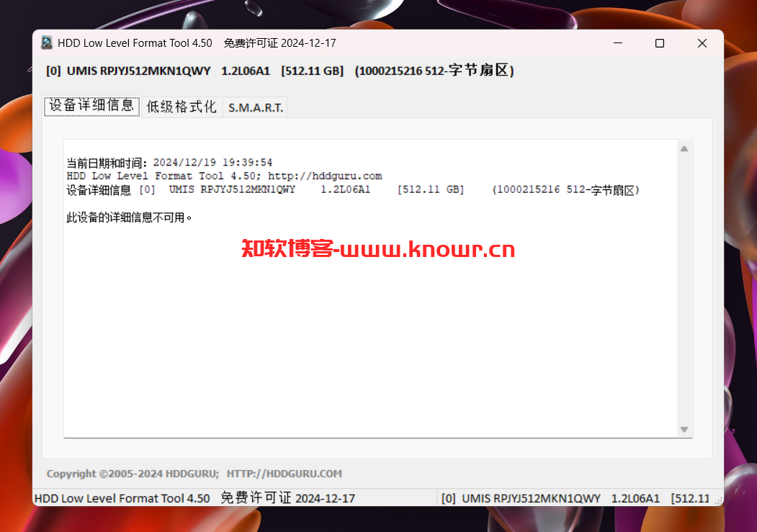Close the HDD Low Level Format window
Screen dimensions: 757x532
(702, 43)
